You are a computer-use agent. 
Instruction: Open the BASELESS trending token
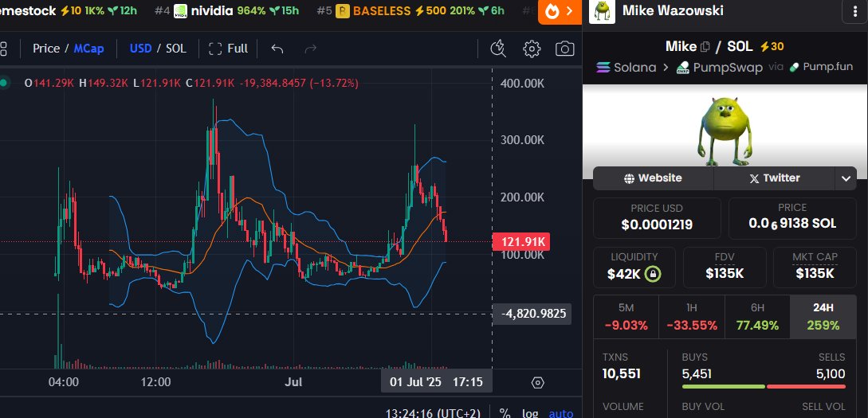(x=410, y=10)
